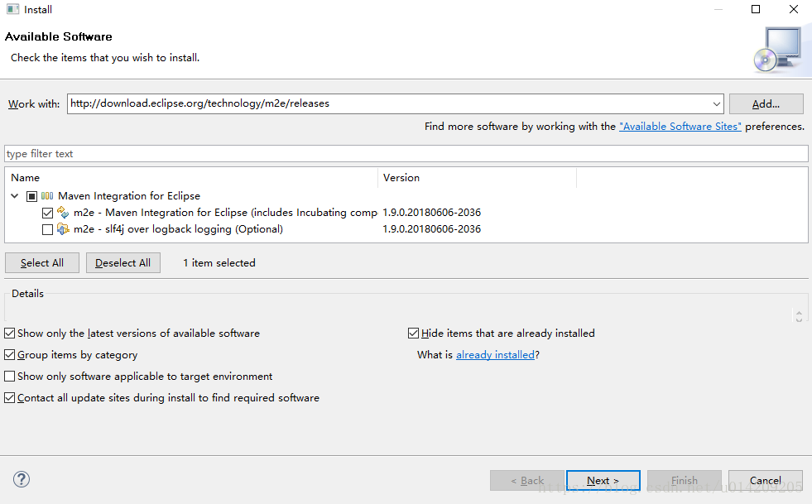
Task: Toggle Contact all update sites checkbox
Action: pos(9,398)
